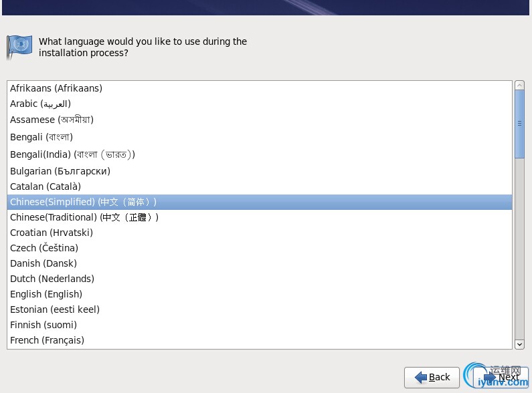Choose Estonian (eesti keel)
The image size is (532, 393).
(259, 309)
